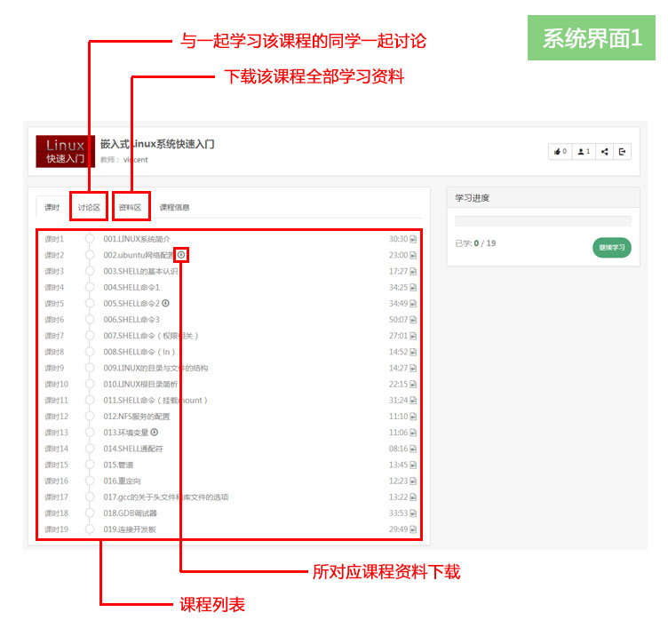Open lesson 018.GDB调试器

[130, 513]
